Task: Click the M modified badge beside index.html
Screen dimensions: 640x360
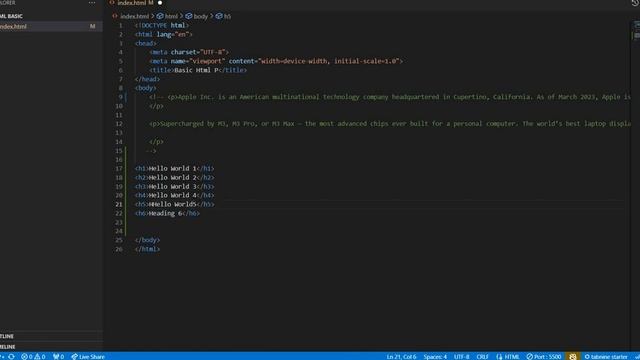Action: (x=92, y=26)
